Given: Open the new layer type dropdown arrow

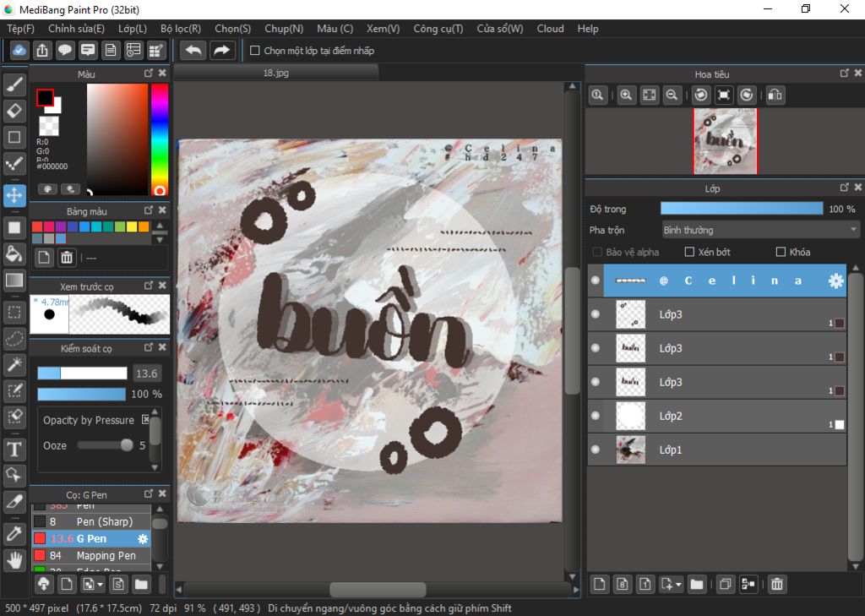Looking at the screenshot, I should [x=678, y=584].
